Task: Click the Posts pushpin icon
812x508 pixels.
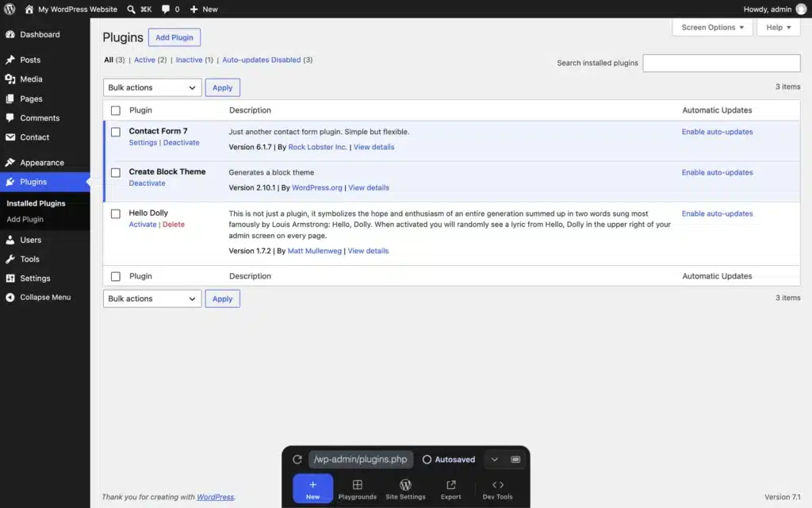Action: click(x=10, y=60)
